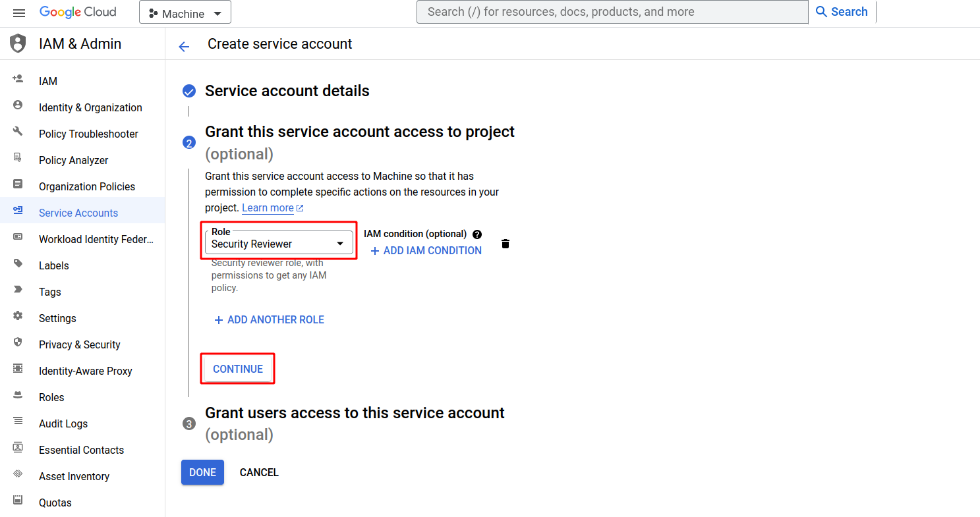The height and width of the screenshot is (517, 980).
Task: Click the back arrow on Create service account
Action: tap(183, 46)
